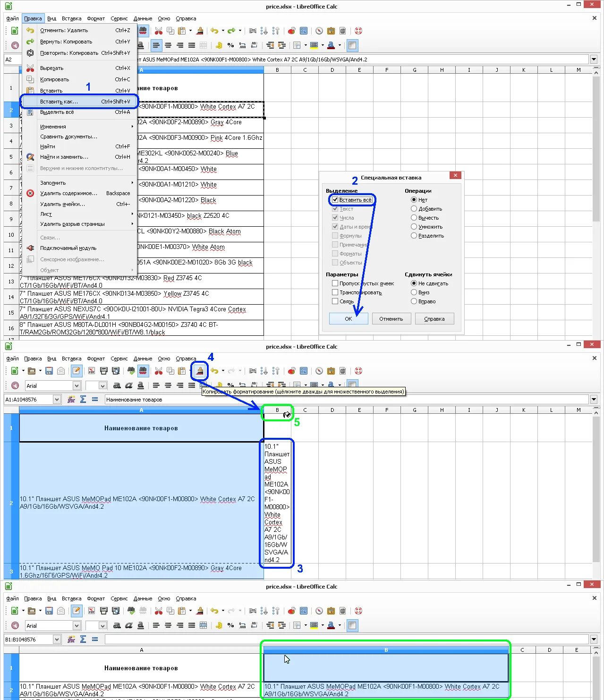Choose 'Вставить как…' from Правка menu
The width and height of the screenshot is (604, 700).
(x=79, y=102)
